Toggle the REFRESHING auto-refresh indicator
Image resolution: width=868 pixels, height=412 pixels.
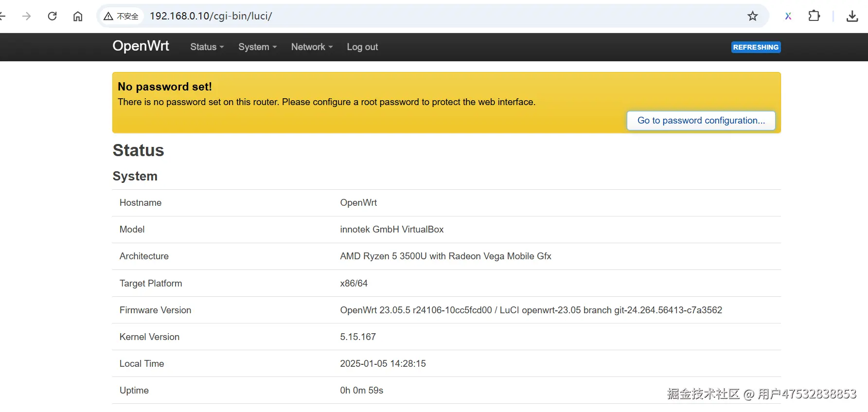point(756,47)
